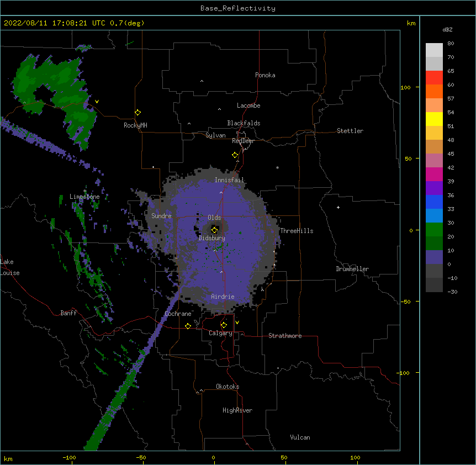Image resolution: width=476 pixels, height=465 pixels.
Task: Click the bright green 30 dBZ legend swatch
Action: pos(434,230)
